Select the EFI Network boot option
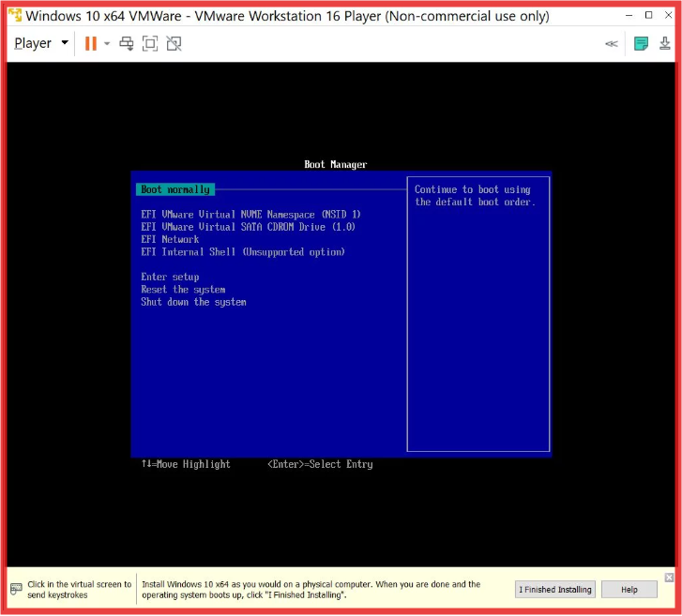The image size is (682, 616). (170, 239)
